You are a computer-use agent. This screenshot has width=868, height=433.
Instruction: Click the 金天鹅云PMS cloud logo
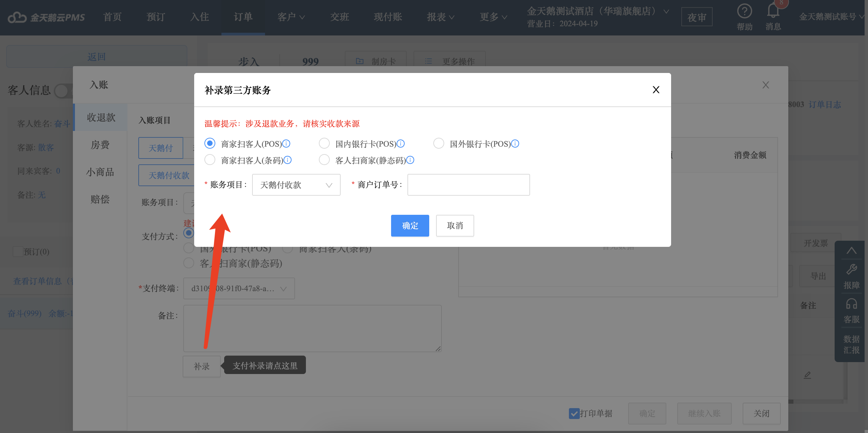46,17
